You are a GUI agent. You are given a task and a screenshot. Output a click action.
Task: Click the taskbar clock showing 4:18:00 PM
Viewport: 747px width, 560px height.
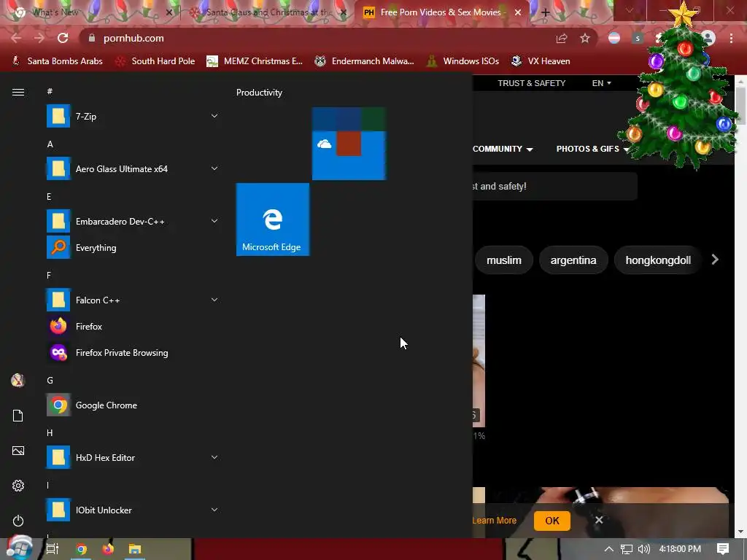[680, 549]
